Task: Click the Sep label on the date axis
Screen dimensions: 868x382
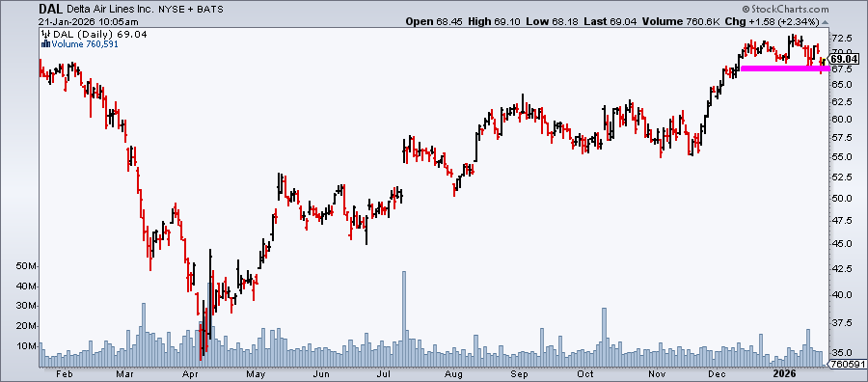Action: [x=519, y=373]
